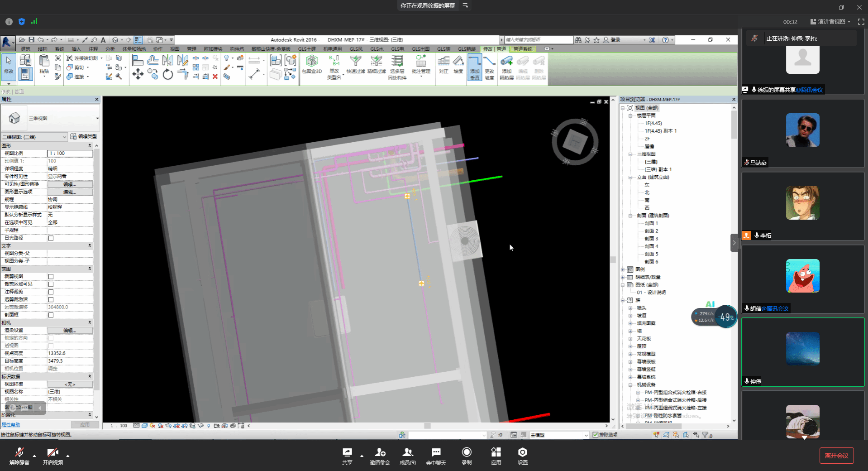
Task: Toggle the 剖面框 section box checkbox
Action: [51, 315]
